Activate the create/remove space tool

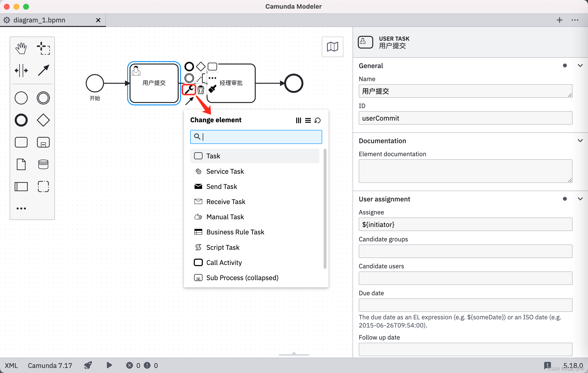[x=21, y=71]
